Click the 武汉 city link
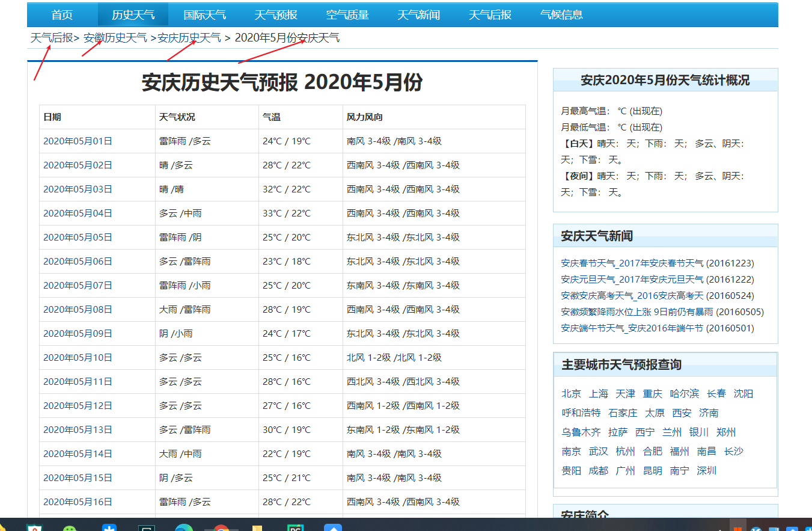This screenshot has width=812, height=531. (x=599, y=452)
